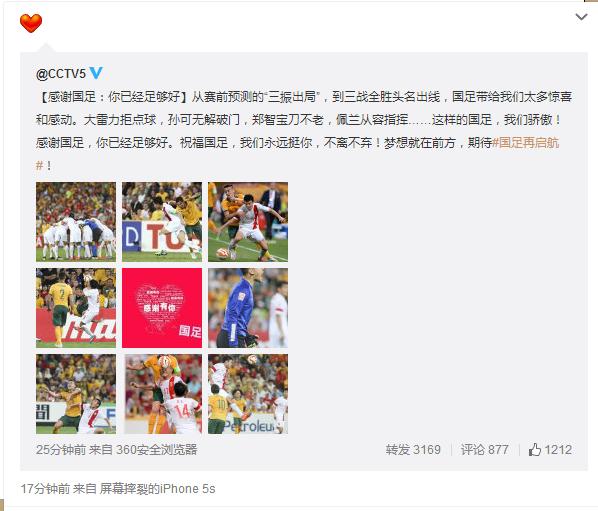
Task: Click the thumbs-up like icon
Action: click(x=535, y=450)
